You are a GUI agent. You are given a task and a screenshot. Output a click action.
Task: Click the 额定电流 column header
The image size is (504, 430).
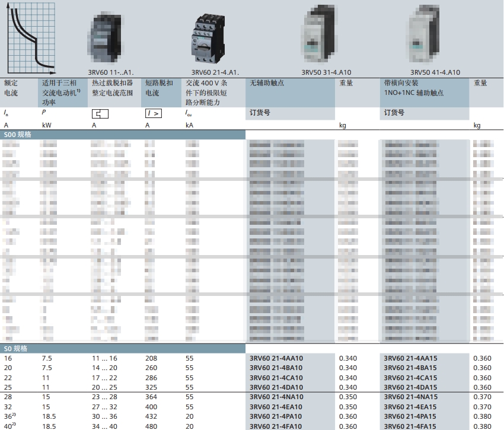(x=11, y=88)
